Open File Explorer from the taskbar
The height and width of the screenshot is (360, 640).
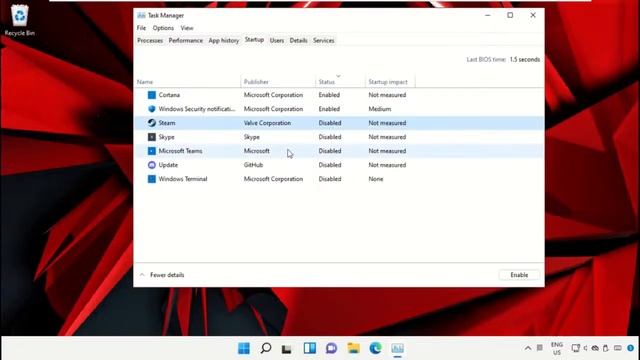[x=353, y=348]
